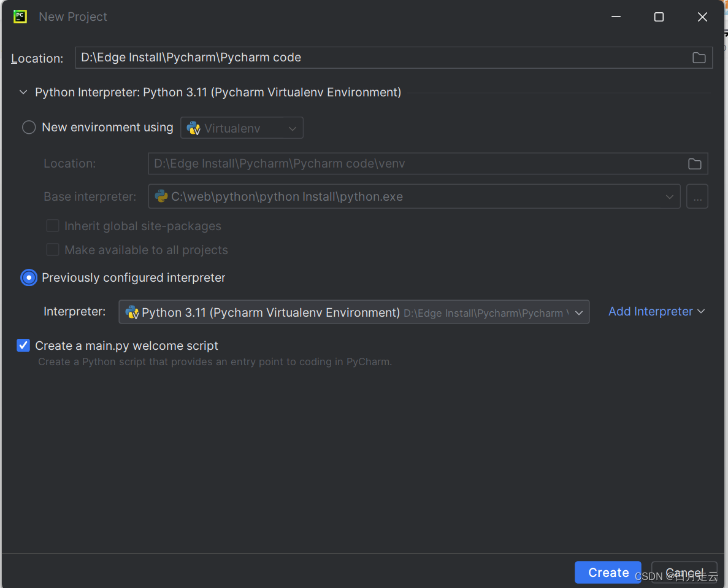The height and width of the screenshot is (588, 728).
Task: Minimize the New Project window
Action: click(616, 17)
